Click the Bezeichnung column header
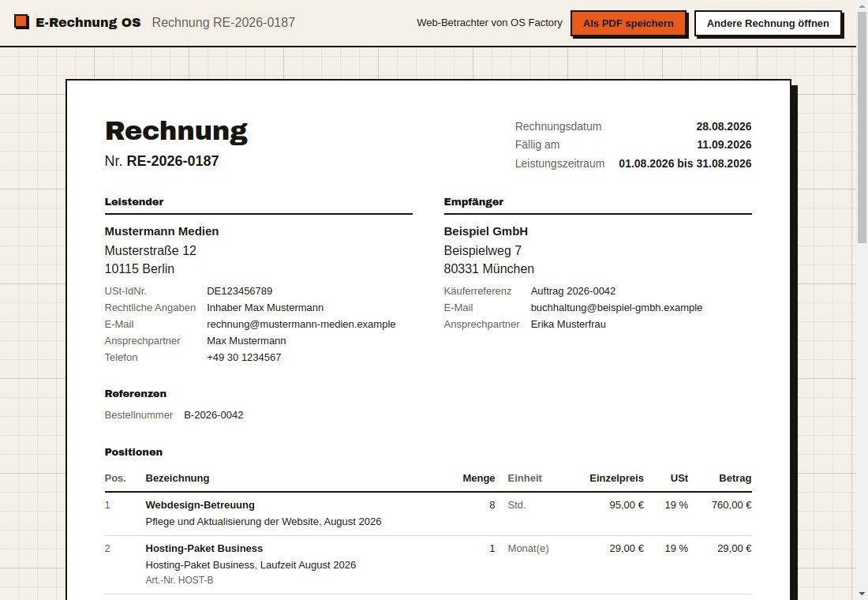The height and width of the screenshot is (600, 868). coord(177,478)
